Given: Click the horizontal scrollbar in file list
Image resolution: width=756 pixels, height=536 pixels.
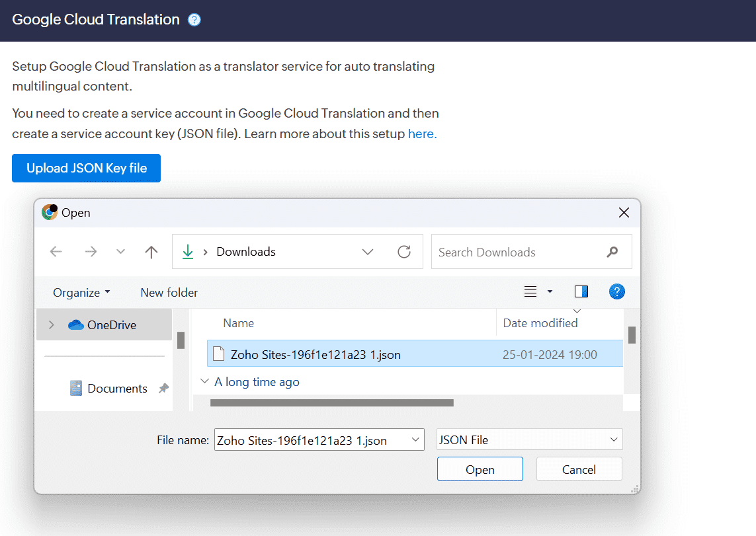Looking at the screenshot, I should pyautogui.click(x=332, y=402).
